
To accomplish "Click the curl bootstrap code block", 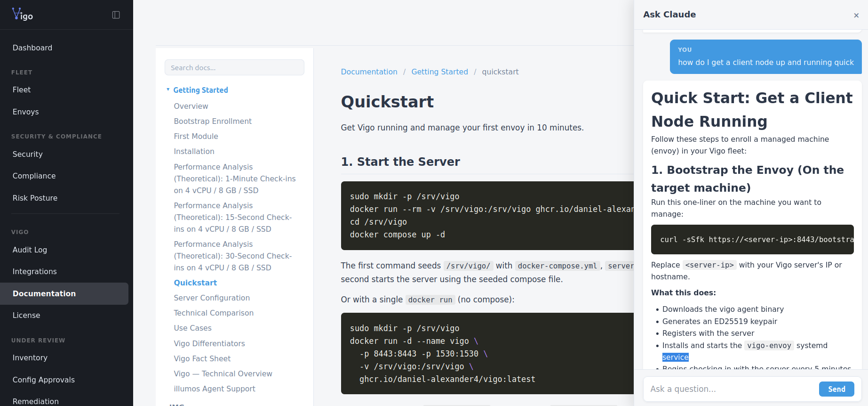I will click(x=752, y=239).
